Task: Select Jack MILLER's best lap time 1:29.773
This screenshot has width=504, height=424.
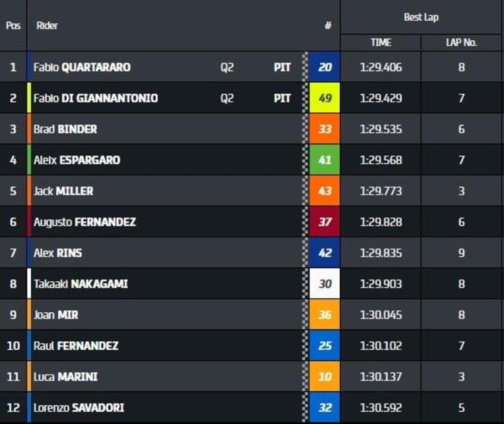Action: coord(381,191)
